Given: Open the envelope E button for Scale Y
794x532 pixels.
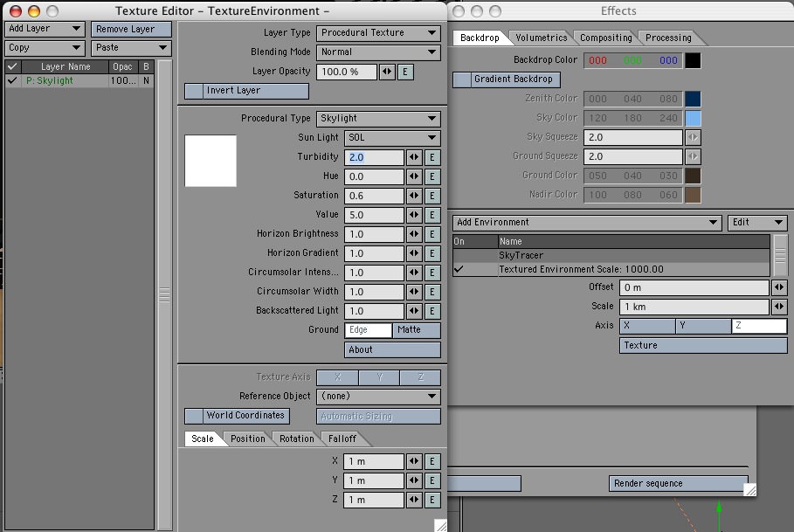Looking at the screenshot, I should (432, 480).
